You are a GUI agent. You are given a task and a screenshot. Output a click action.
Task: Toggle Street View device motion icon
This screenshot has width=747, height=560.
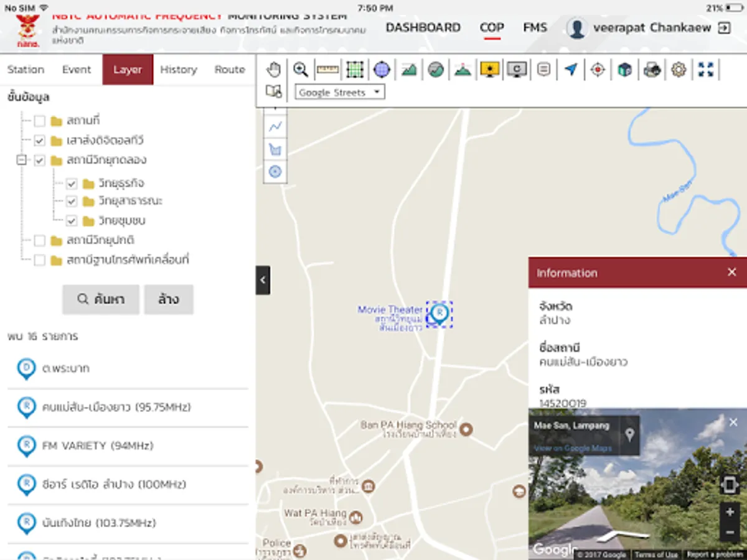click(729, 485)
